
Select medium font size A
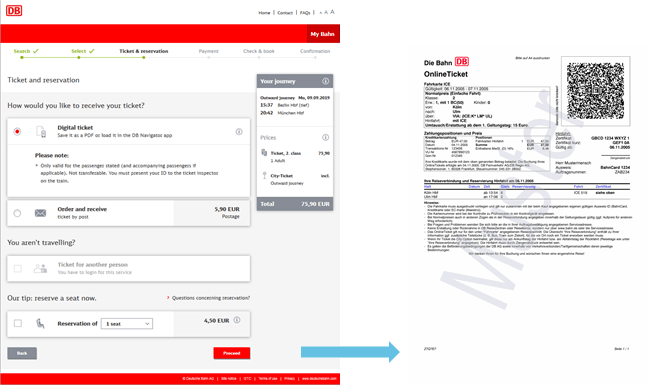pyautogui.click(x=326, y=12)
